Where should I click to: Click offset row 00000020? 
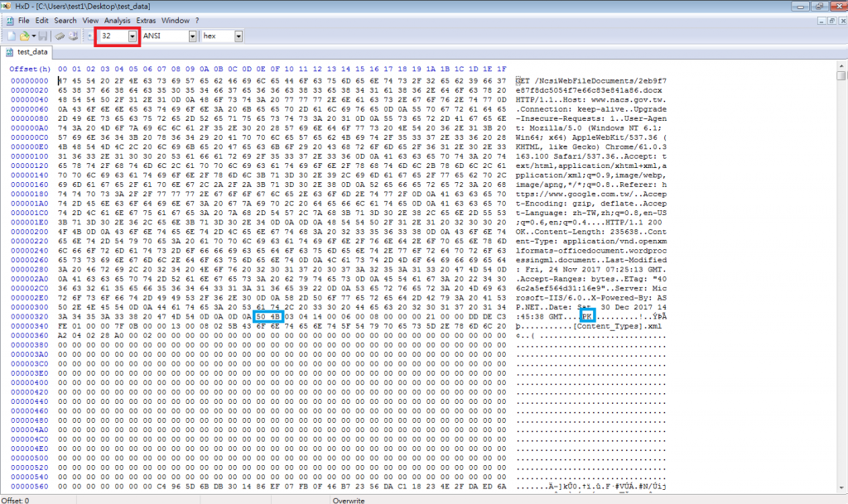coord(30,90)
